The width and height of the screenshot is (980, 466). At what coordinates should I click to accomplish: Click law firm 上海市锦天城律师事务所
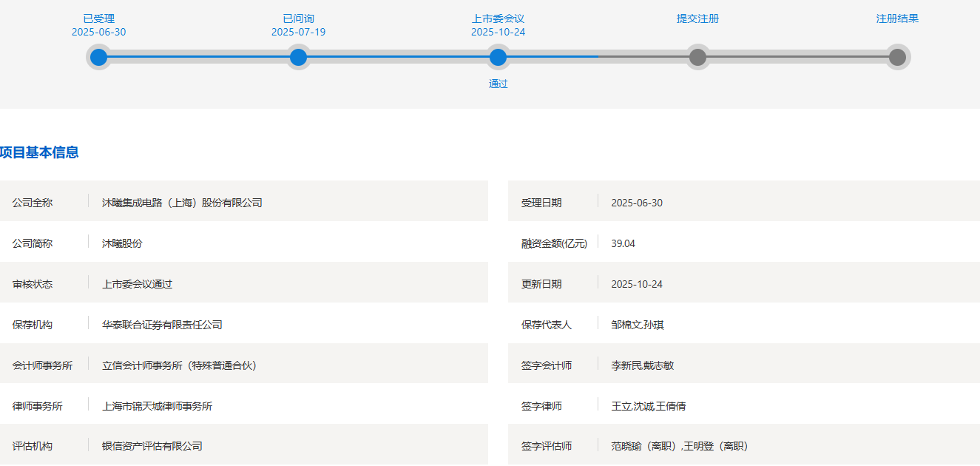click(157, 406)
